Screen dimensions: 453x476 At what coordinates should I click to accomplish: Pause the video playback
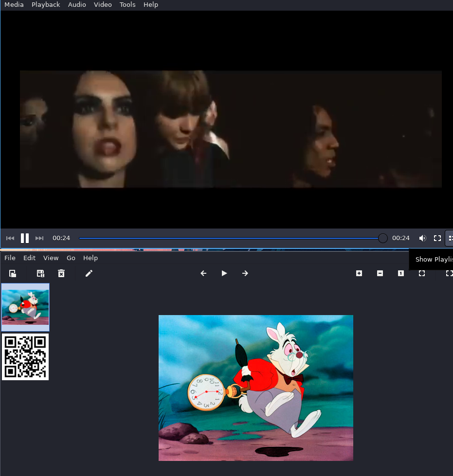click(x=25, y=238)
